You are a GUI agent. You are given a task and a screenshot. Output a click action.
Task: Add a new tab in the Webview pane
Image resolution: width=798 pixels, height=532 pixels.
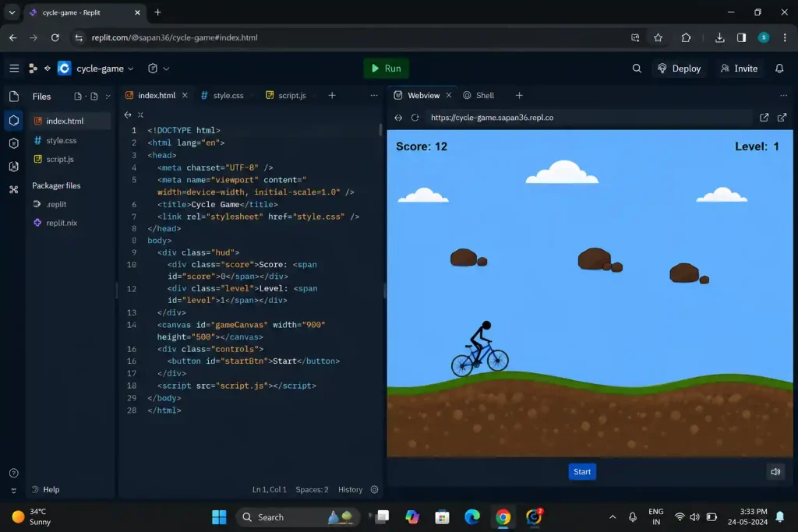(x=519, y=95)
